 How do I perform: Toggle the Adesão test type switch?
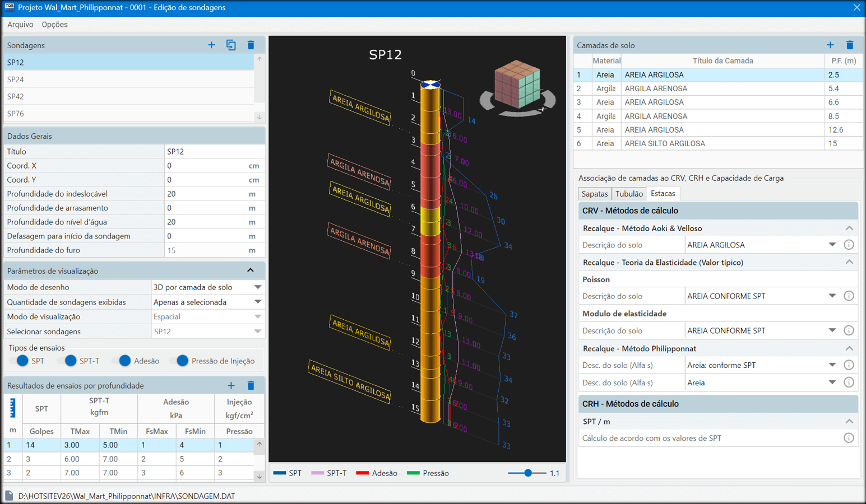[122, 361]
